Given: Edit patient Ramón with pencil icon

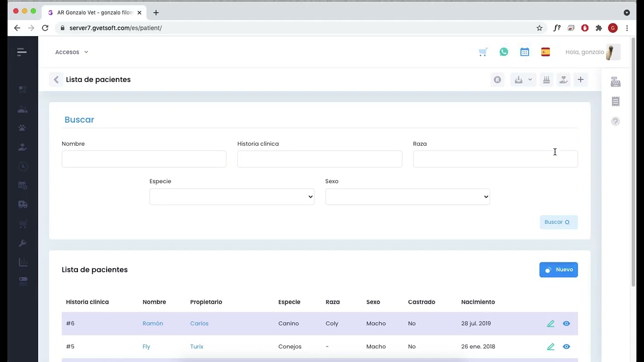Looking at the screenshot, I should tap(550, 324).
